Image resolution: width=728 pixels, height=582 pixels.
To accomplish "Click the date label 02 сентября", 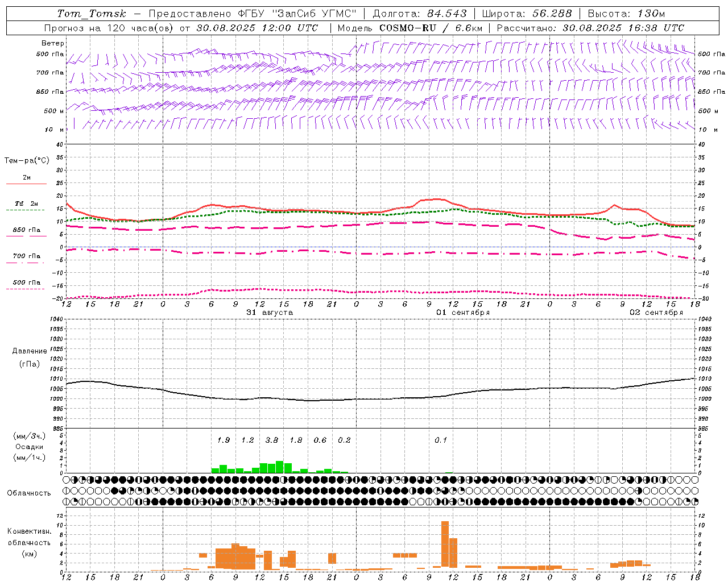I will [656, 313].
